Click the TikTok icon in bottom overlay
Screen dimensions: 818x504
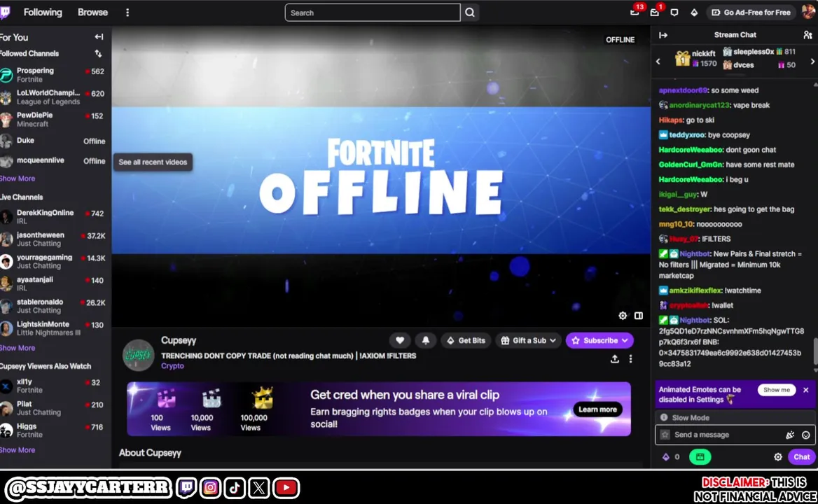[235, 487]
